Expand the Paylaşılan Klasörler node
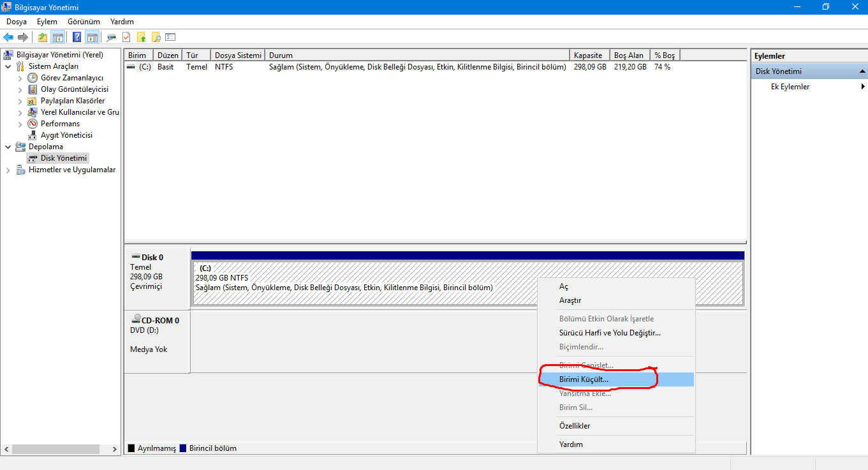Image resolution: width=868 pixels, height=470 pixels. 20,101
